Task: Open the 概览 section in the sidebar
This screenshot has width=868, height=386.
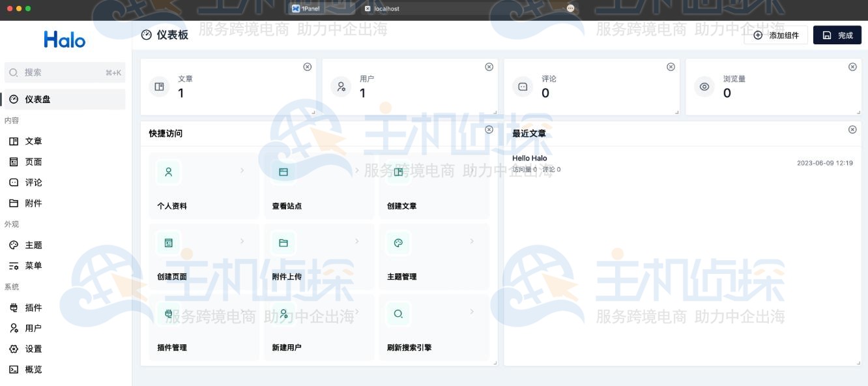Action: pyautogui.click(x=34, y=369)
